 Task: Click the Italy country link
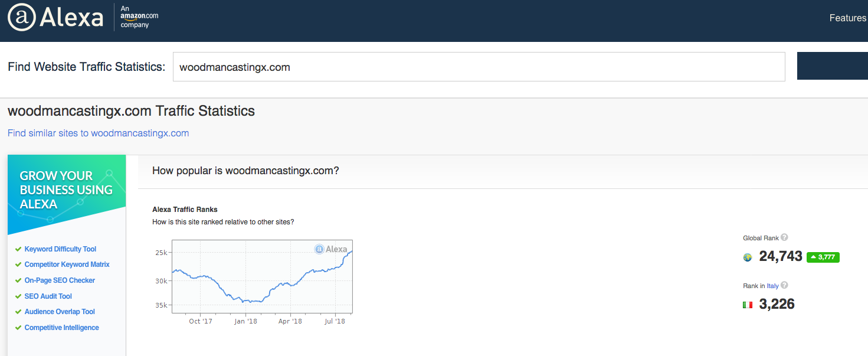click(x=772, y=286)
